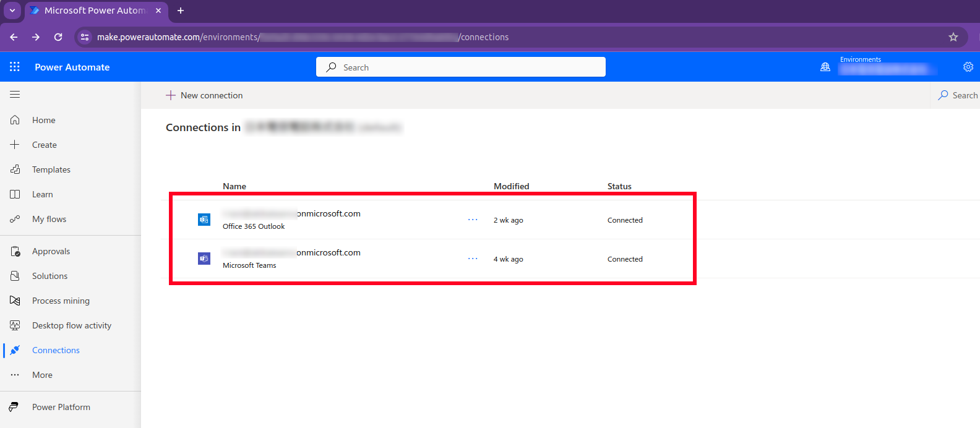Click the My flows icon in sidebar
Image resolution: width=980 pixels, height=428 pixels.
point(15,219)
